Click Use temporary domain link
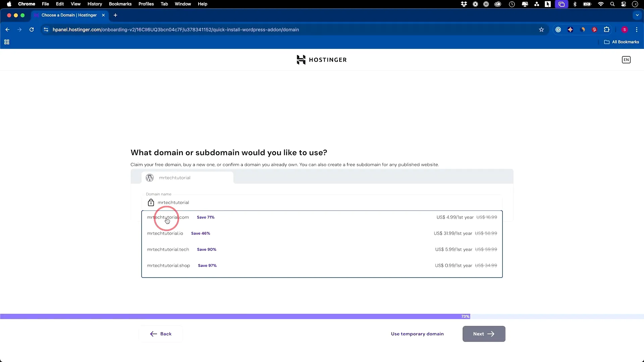Screen dimensions: 644x362 tap(417, 334)
